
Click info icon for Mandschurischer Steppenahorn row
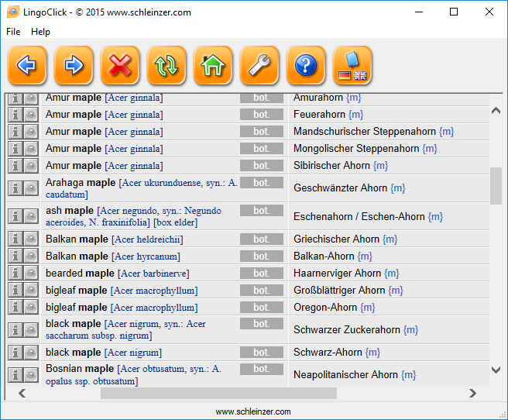click(15, 132)
